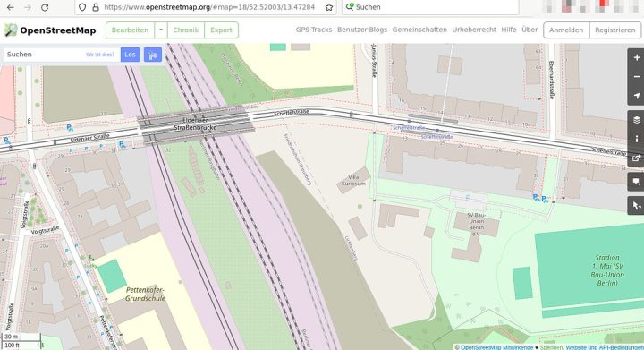Click the Bearbeiten button
This screenshot has height=350, width=644.
[131, 30]
